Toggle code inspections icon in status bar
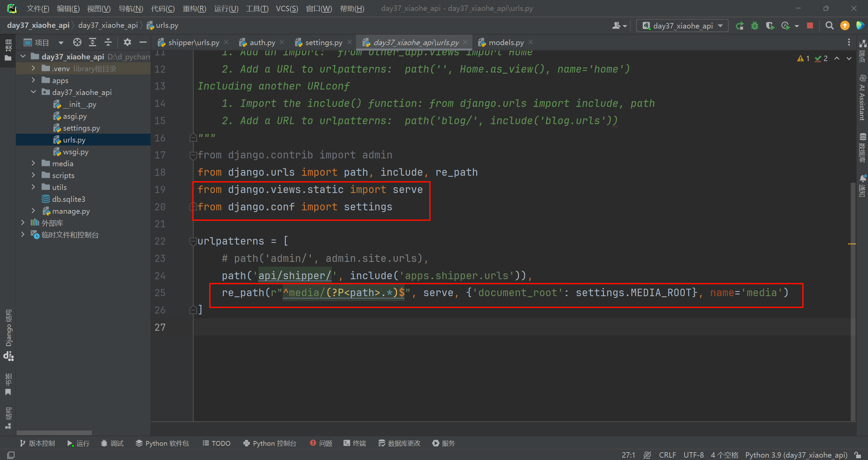 click(647, 455)
